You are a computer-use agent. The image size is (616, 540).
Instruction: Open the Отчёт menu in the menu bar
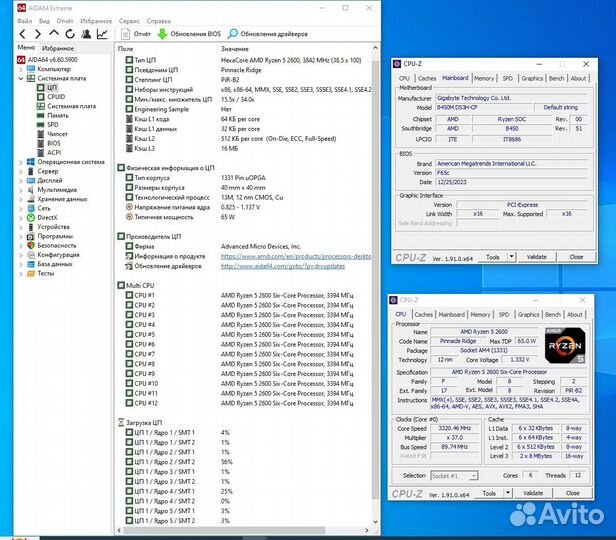point(65,21)
